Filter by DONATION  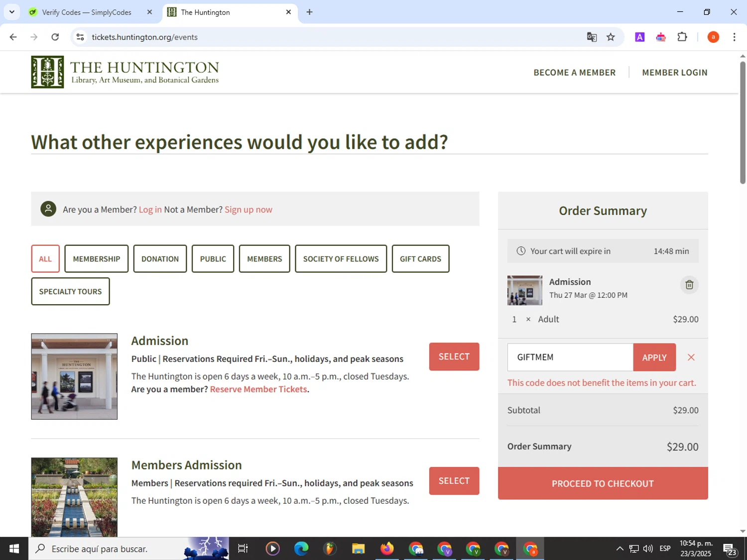(160, 258)
